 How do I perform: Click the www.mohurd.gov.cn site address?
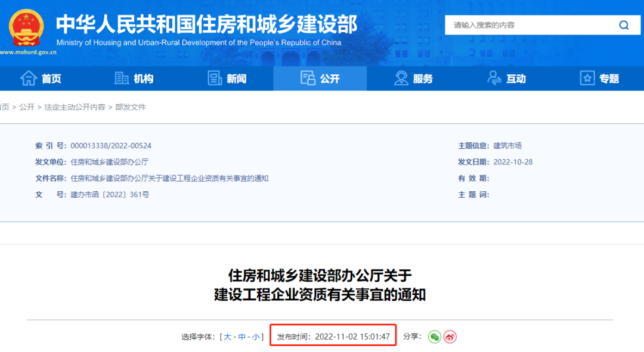(x=28, y=52)
